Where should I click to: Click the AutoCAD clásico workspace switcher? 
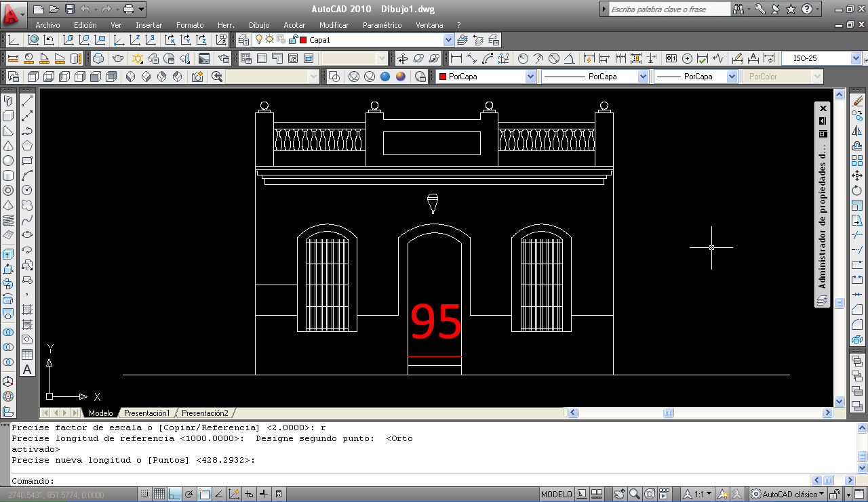[787, 494]
